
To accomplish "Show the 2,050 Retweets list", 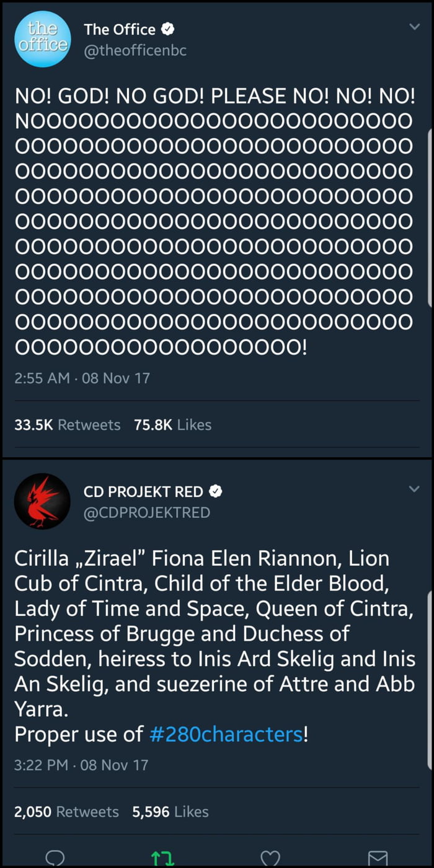I will click(66, 812).
